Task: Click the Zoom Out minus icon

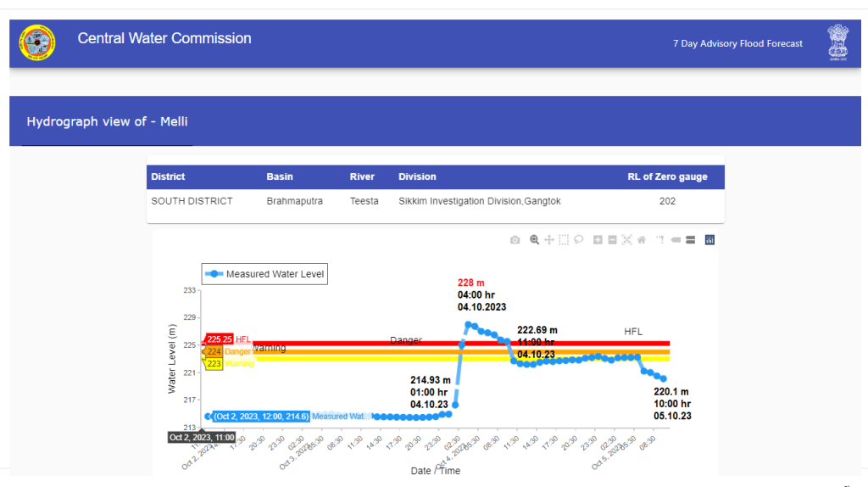Action: click(612, 240)
